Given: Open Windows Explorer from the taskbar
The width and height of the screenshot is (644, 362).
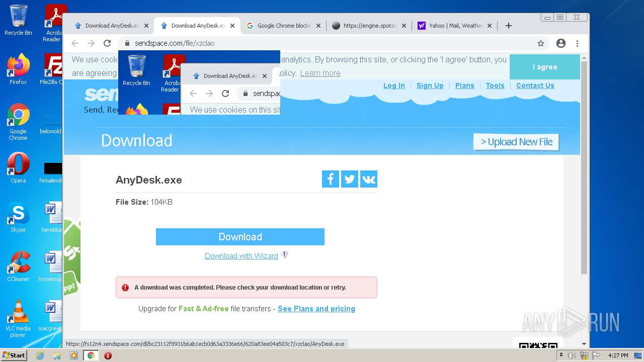Looking at the screenshot, I should pos(57,355).
